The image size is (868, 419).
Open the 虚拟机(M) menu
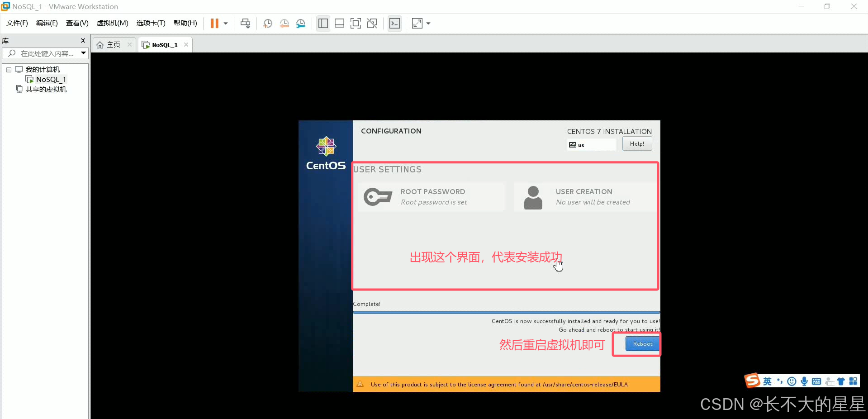113,23
